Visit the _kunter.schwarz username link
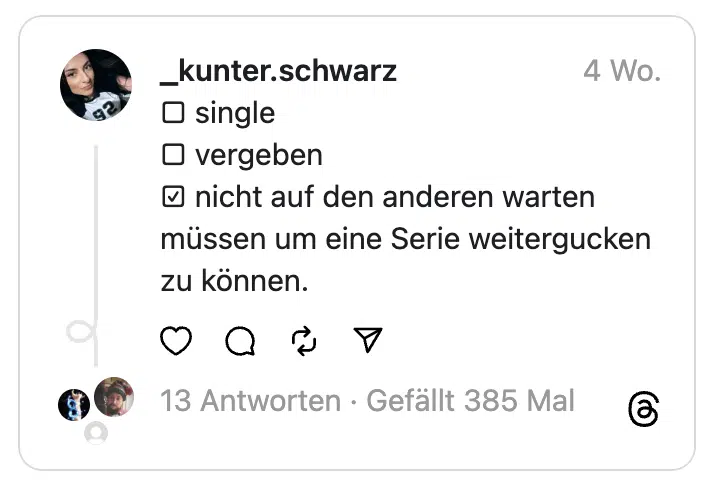The image size is (718, 488). 278,71
